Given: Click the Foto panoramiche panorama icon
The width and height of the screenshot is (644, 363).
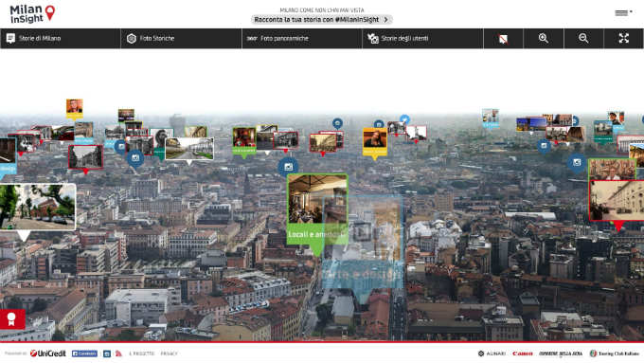Looking at the screenshot, I should point(252,38).
